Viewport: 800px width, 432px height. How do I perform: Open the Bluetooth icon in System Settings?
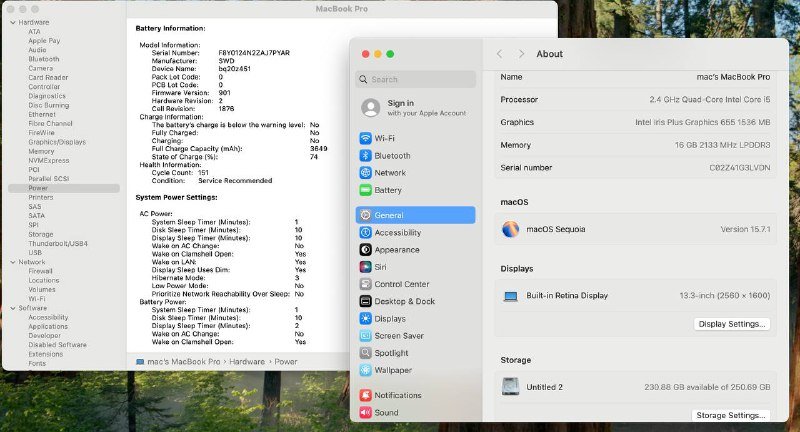[x=365, y=156]
